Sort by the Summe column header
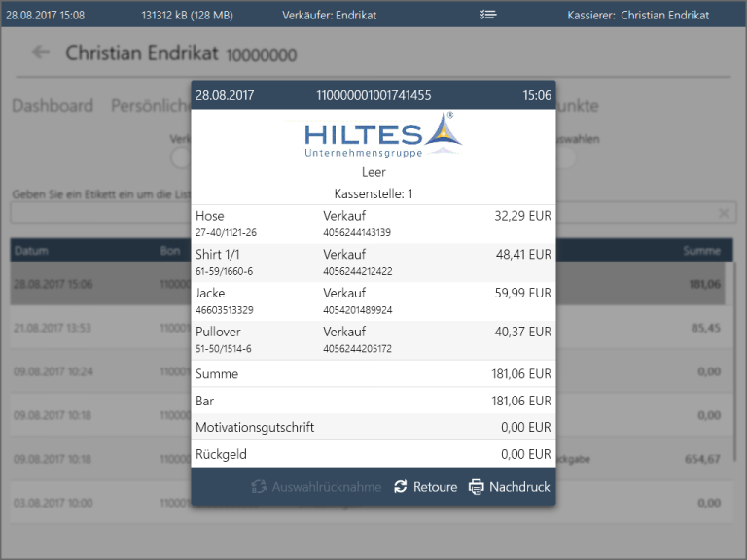747x560 pixels. click(x=700, y=251)
